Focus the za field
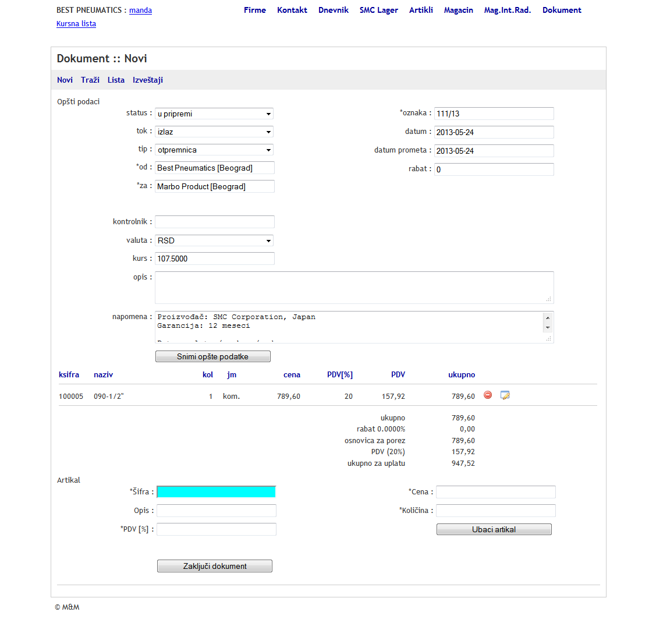The height and width of the screenshot is (644, 656). 215,187
